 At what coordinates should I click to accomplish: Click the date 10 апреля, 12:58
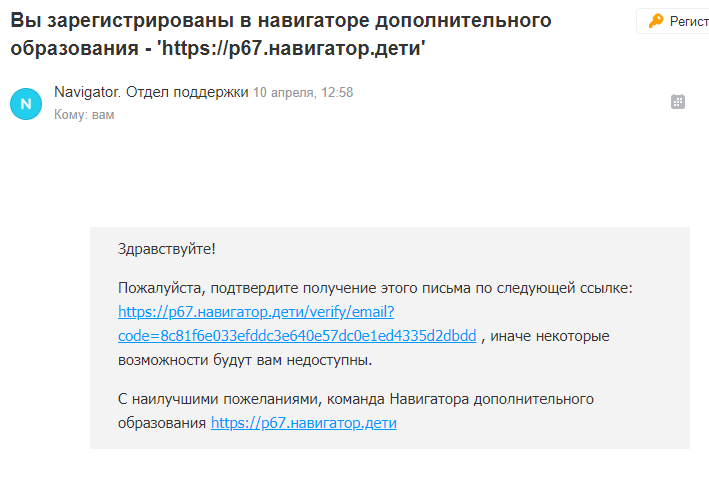303,93
